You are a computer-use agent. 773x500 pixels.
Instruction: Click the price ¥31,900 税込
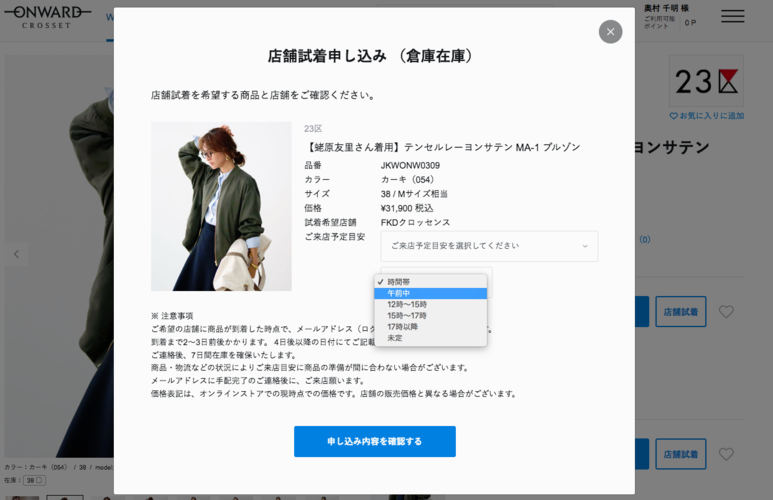[407, 208]
